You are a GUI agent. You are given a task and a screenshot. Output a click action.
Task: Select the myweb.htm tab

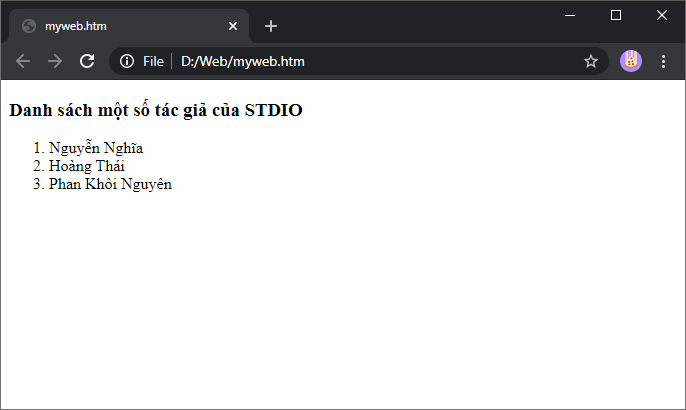[x=129, y=26]
